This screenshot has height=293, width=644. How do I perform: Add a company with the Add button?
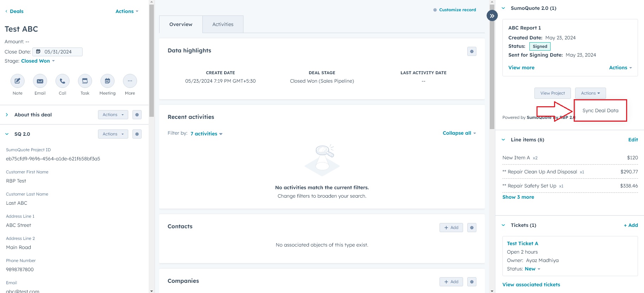point(451,282)
